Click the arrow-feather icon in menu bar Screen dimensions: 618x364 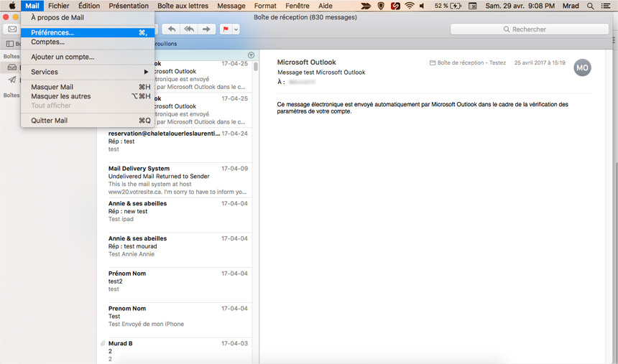click(366, 6)
